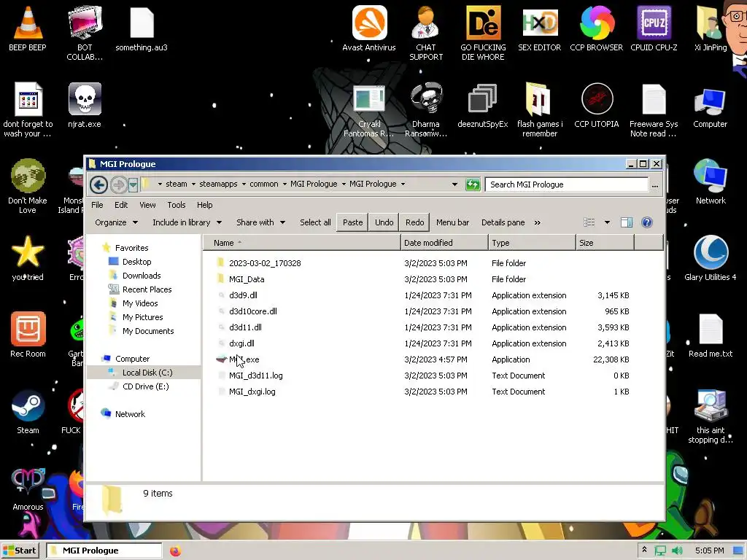Click the change view icon in toolbar

[x=589, y=222]
